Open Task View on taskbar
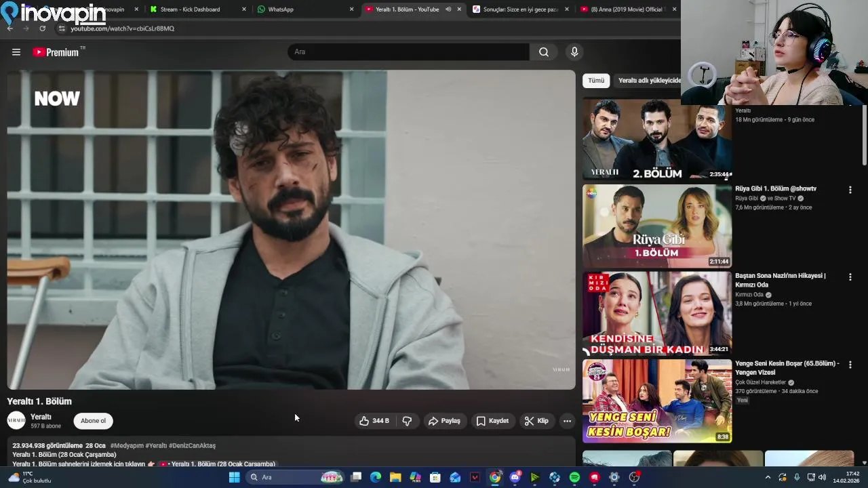The width and height of the screenshot is (868, 488). coord(356,477)
